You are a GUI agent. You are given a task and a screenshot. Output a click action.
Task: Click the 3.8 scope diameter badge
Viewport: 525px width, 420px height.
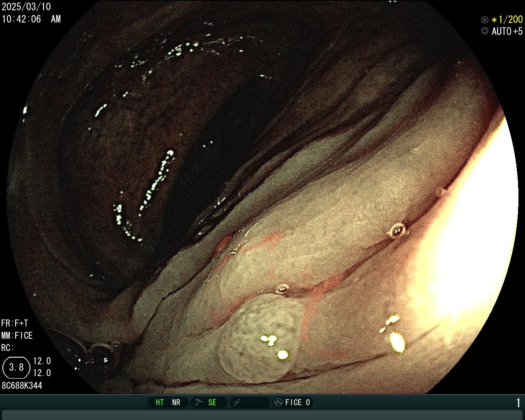pos(16,367)
